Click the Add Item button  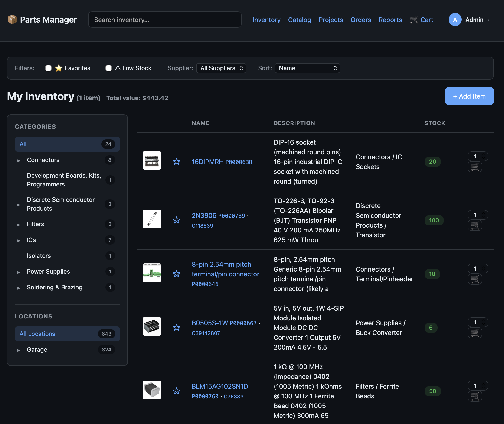pos(469,96)
